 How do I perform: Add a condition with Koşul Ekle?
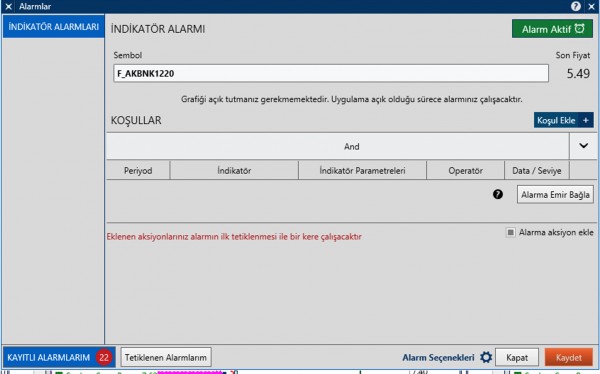coord(563,120)
